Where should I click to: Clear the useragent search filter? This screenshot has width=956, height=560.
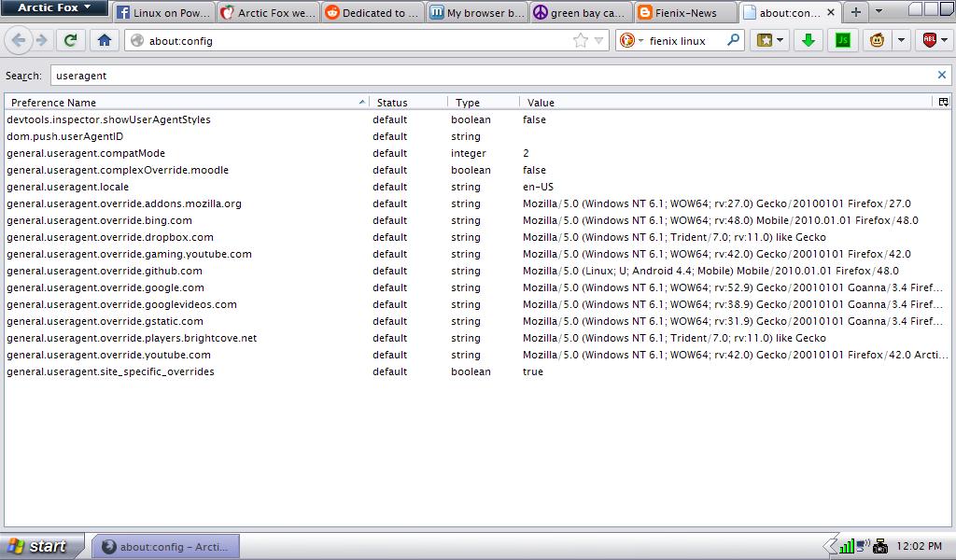[941, 75]
